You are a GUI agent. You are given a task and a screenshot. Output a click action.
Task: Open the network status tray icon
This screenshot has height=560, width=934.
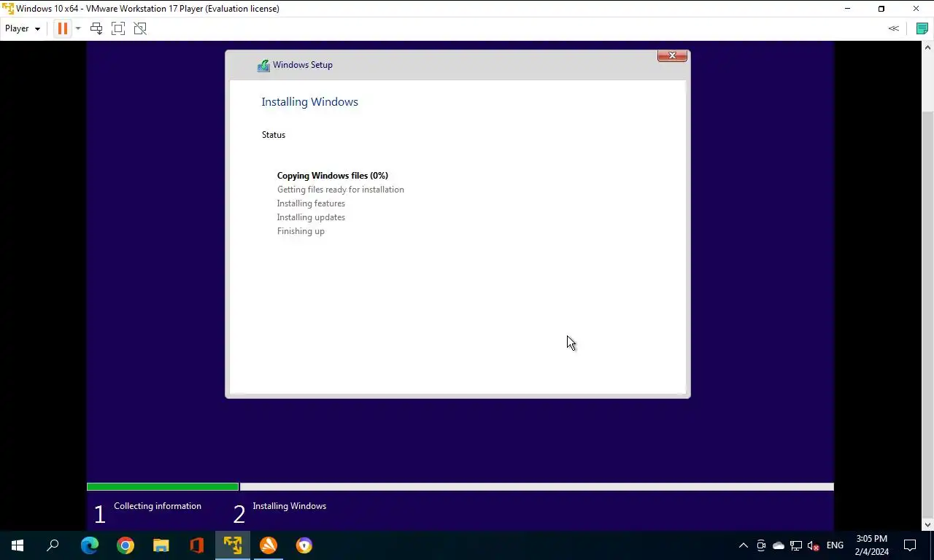[796, 545]
